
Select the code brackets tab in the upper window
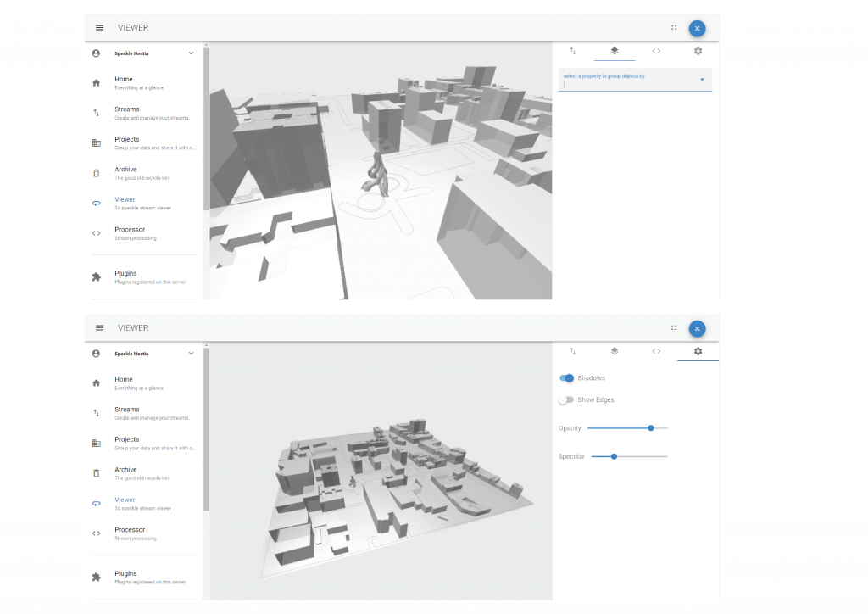tap(656, 51)
